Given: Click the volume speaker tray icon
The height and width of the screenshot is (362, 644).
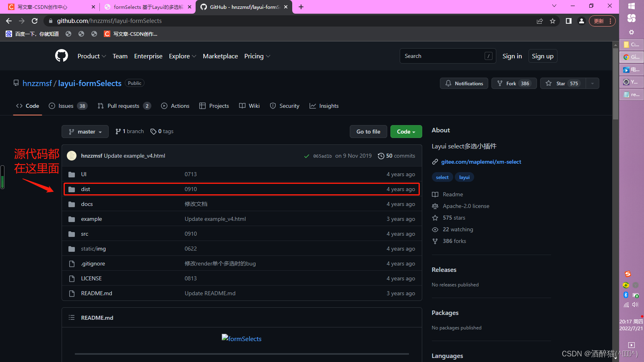Looking at the screenshot, I should 636,304.
